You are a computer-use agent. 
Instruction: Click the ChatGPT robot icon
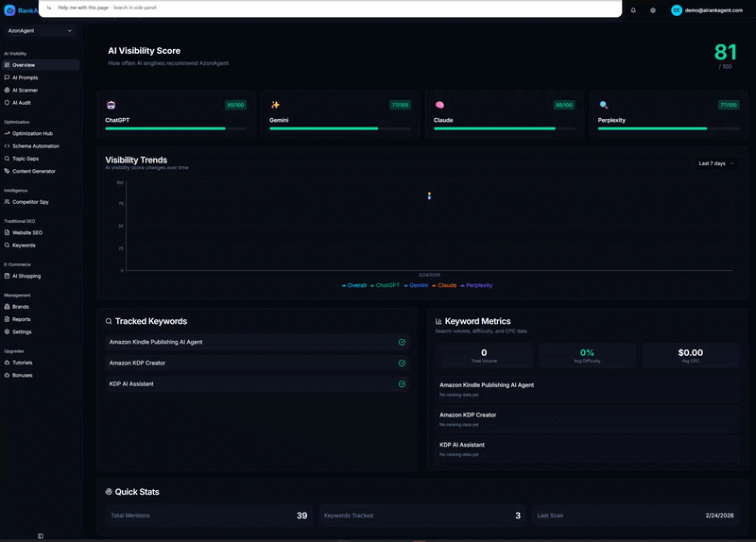(x=112, y=105)
